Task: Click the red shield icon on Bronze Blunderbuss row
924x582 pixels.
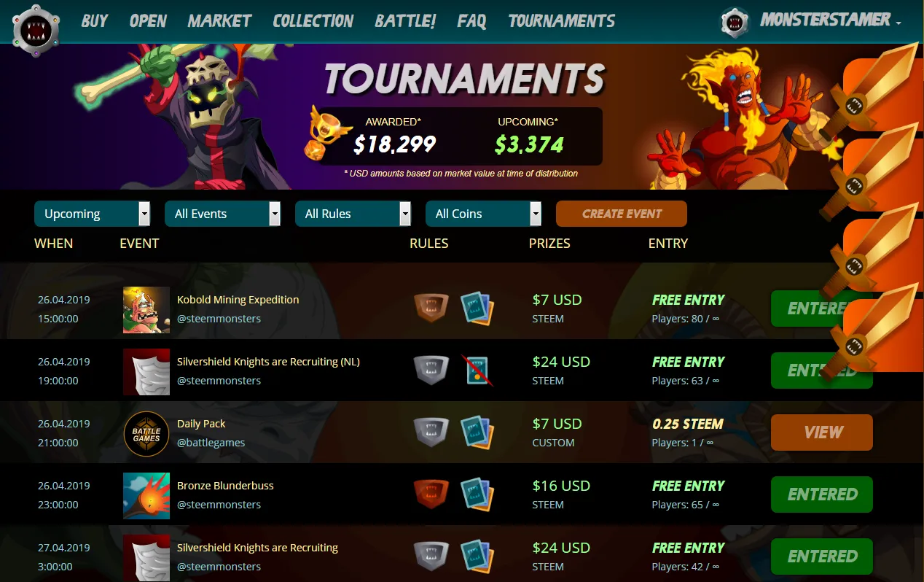Action: (431, 494)
